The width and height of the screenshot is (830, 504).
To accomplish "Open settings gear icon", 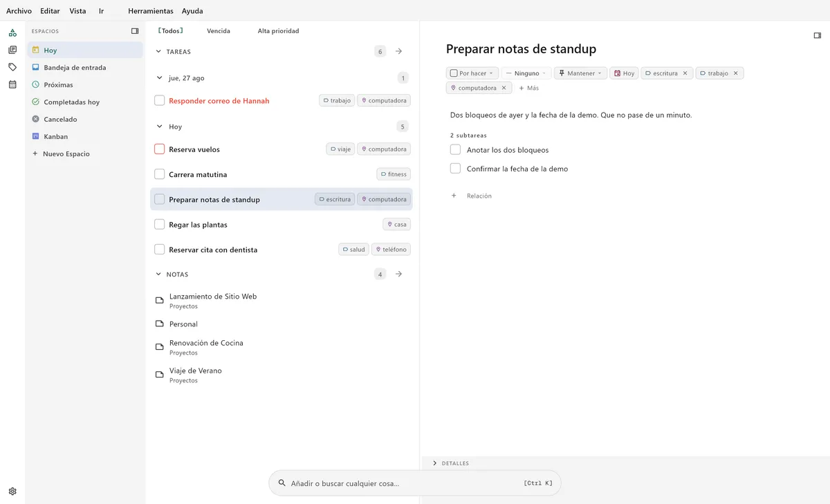I will click(12, 492).
